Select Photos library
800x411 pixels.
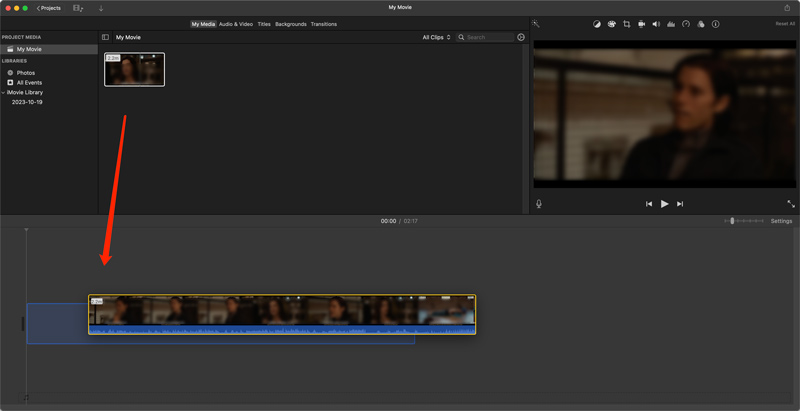click(x=26, y=73)
